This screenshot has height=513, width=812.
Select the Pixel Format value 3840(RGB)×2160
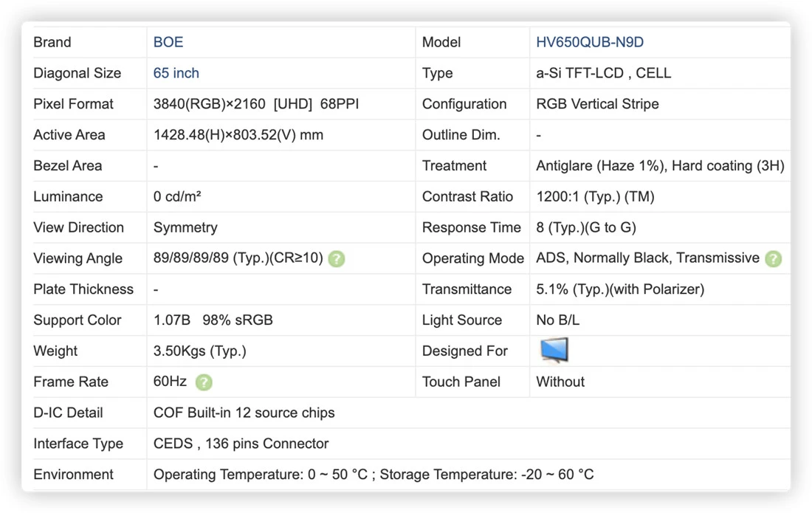(x=209, y=104)
